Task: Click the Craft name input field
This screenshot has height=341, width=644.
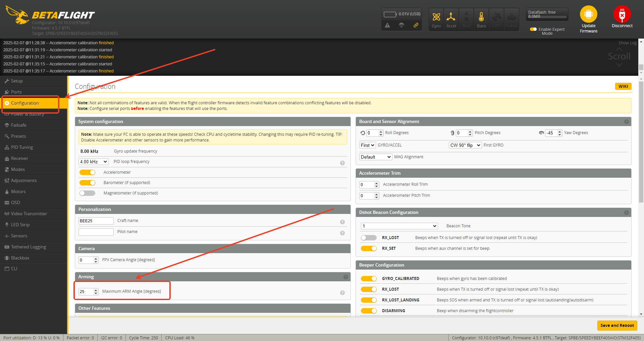Action: coord(96,221)
